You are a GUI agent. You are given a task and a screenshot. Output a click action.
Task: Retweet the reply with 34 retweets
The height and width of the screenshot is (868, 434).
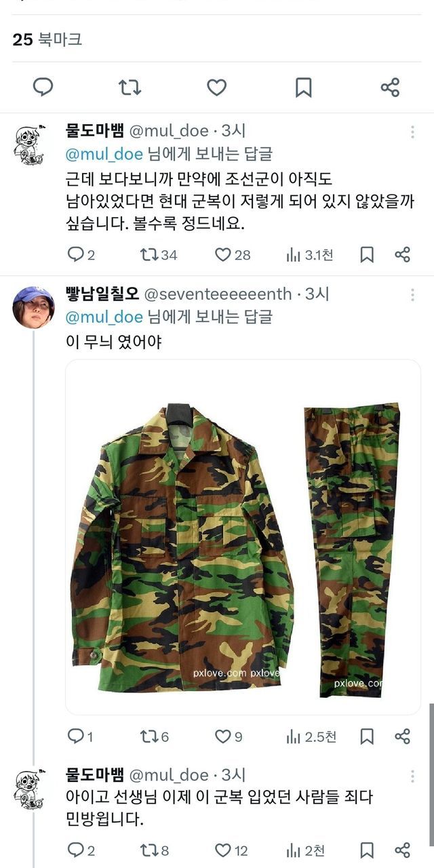pyautogui.click(x=158, y=255)
